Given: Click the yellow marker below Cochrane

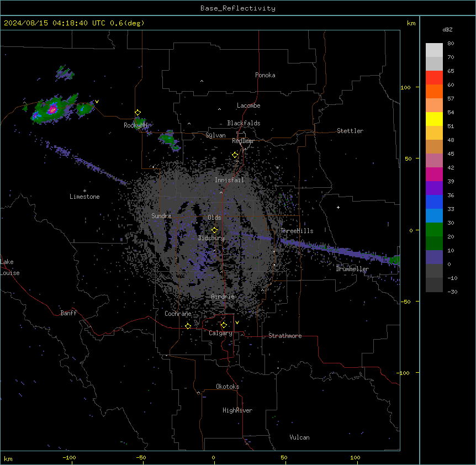Looking at the screenshot, I should pos(188,326).
